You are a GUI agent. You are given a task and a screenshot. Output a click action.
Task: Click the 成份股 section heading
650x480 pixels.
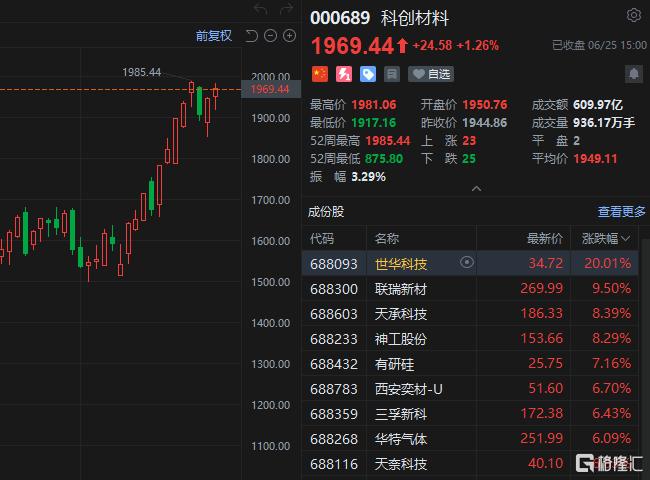326,212
